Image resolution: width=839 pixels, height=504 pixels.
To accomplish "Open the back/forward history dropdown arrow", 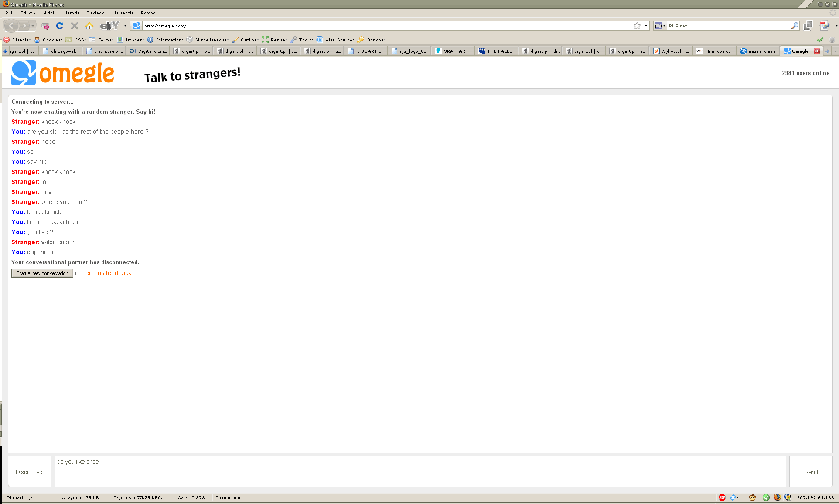I will 33,26.
